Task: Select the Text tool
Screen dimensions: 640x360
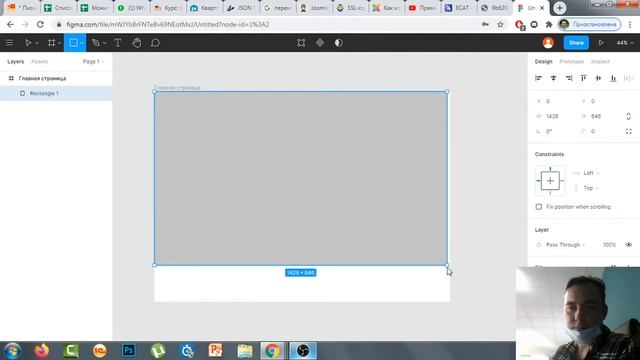Action: 118,43
